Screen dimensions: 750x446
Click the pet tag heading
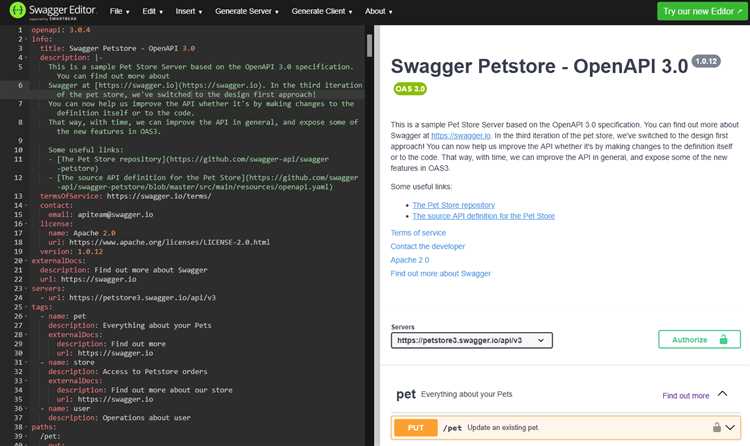pyautogui.click(x=406, y=394)
